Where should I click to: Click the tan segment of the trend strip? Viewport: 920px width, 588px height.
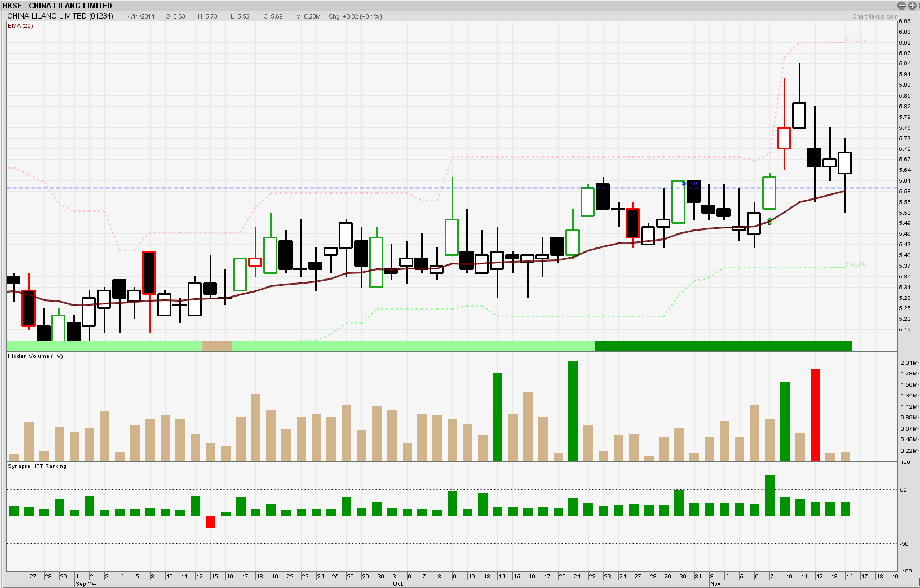217,346
